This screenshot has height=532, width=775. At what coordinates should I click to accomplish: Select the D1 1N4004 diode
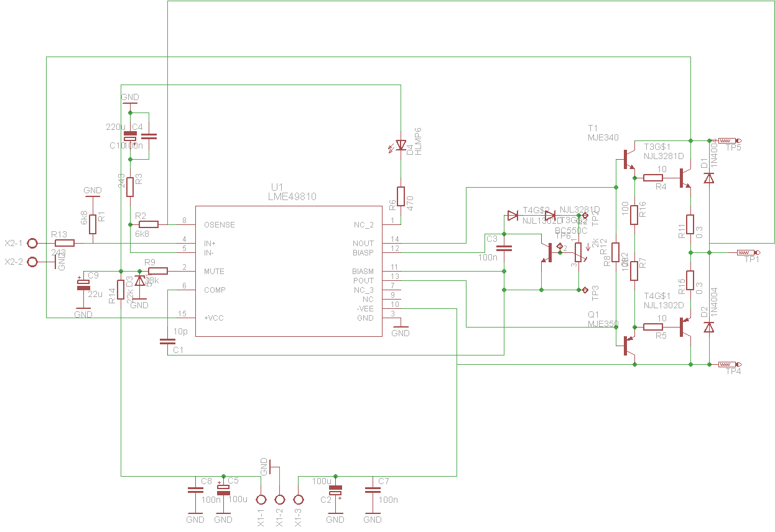click(x=708, y=178)
